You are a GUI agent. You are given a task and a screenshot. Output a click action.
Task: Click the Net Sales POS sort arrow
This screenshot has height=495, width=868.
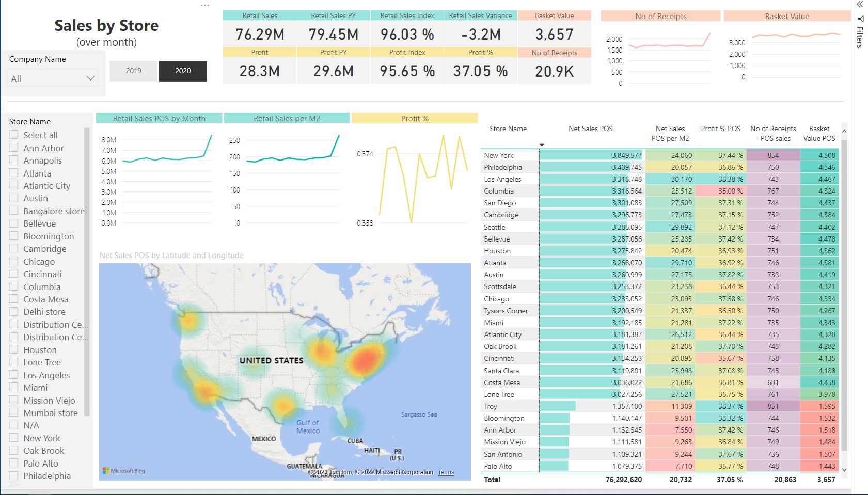(x=542, y=145)
